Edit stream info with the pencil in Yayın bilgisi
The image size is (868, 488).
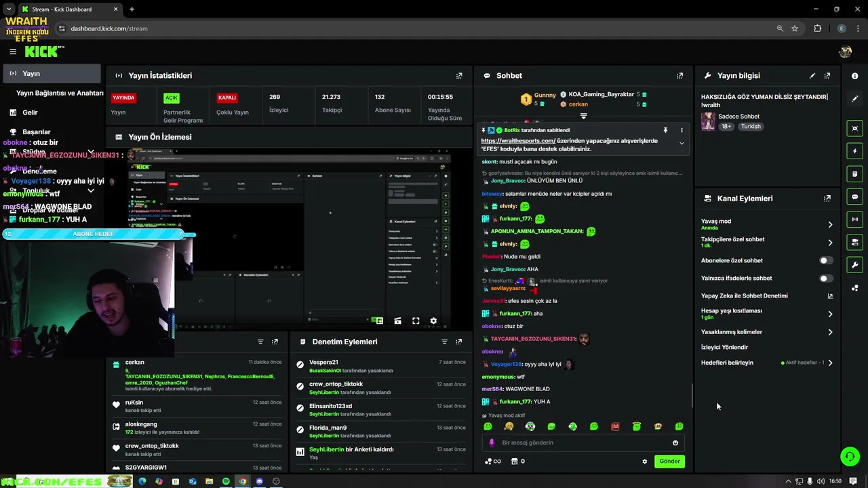click(812, 76)
